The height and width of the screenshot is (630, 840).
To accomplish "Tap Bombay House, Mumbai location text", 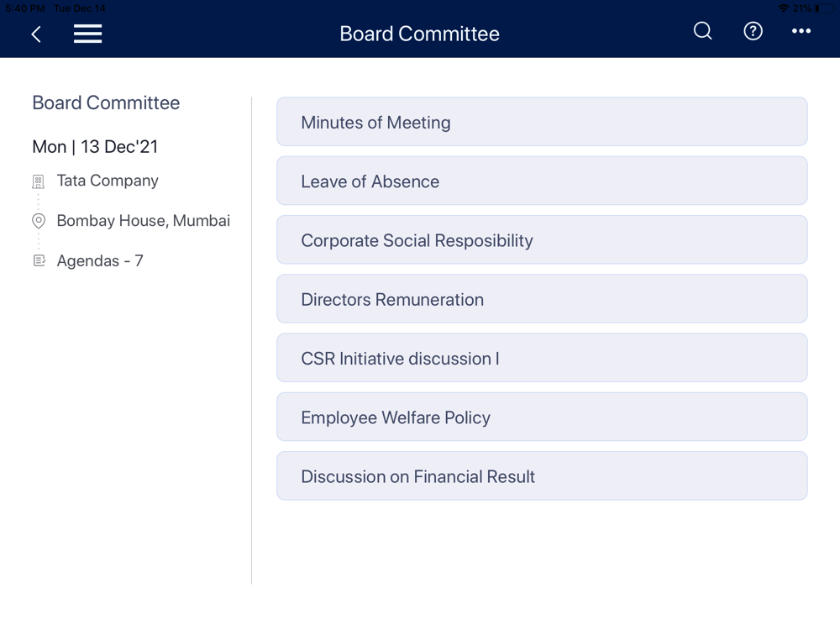I will [143, 221].
